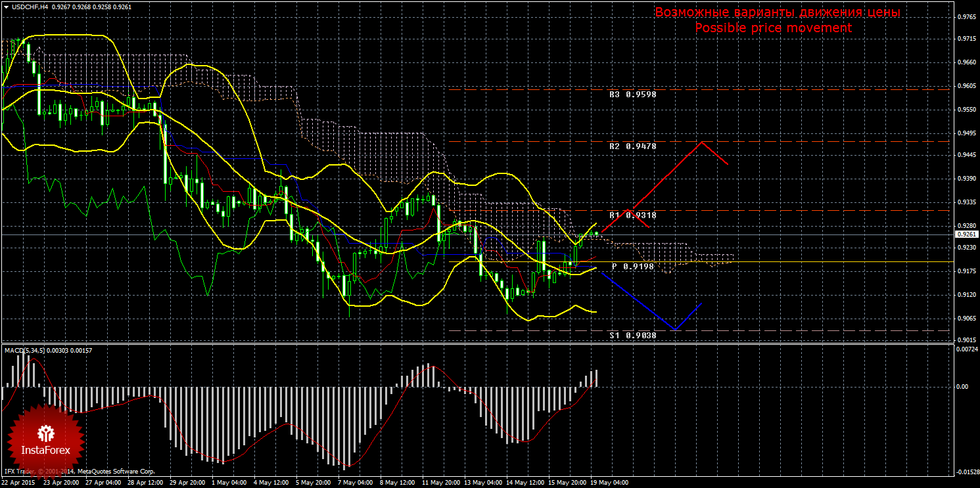The height and width of the screenshot is (488, 980).
Task: Select the blue bearish forecast line bottom
Action: pos(674,329)
